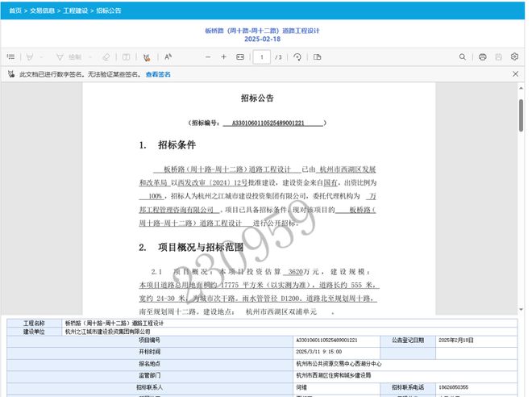Click the scroll down arrow of PDF scrollbar
This screenshot has height=397, width=532.
point(521,309)
